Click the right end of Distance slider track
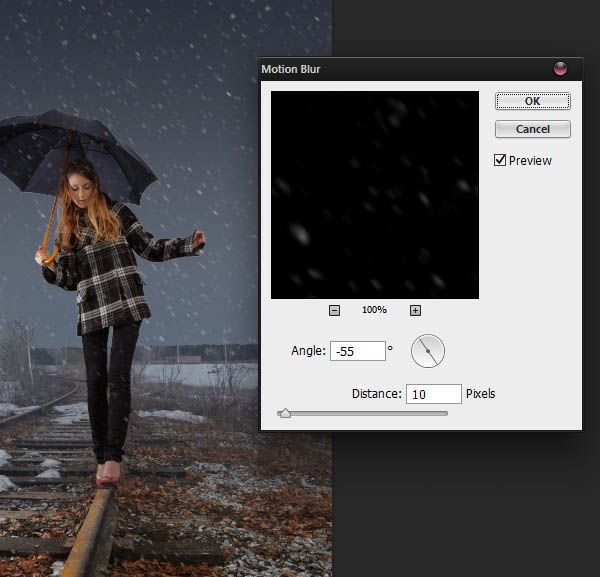Image resolution: width=600 pixels, height=577 pixels. [x=446, y=413]
